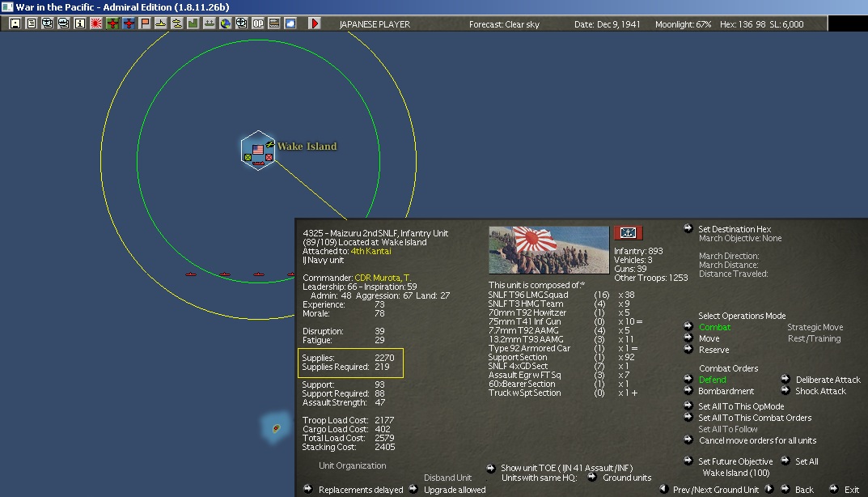This screenshot has height=497, width=868.
Task: Click arrow beside Ground units
Action: pyautogui.click(x=592, y=477)
